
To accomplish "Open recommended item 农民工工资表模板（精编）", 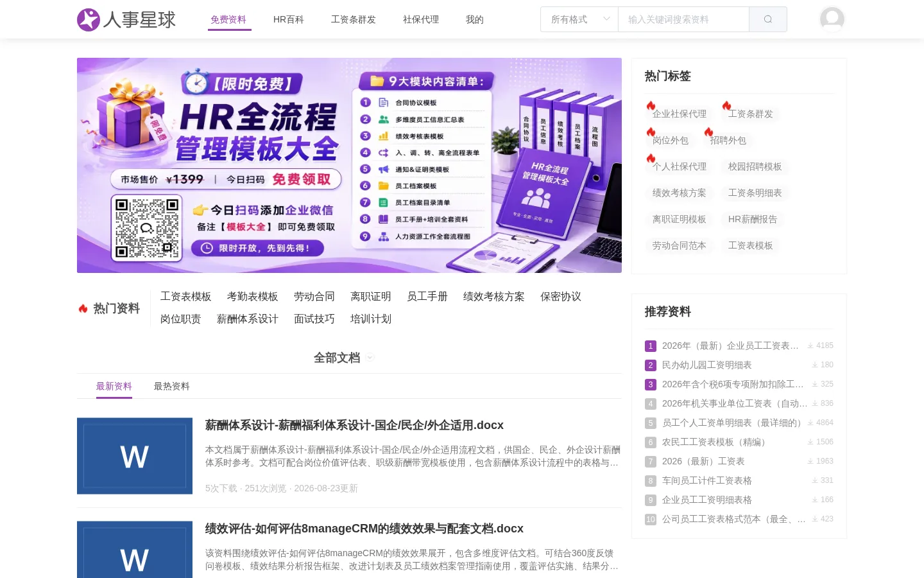I will (x=716, y=442).
